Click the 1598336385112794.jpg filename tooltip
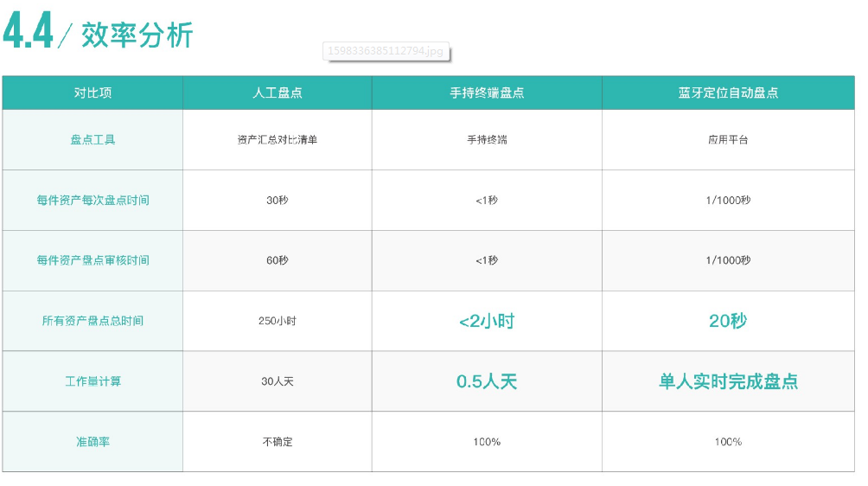The width and height of the screenshot is (868, 486). [386, 52]
